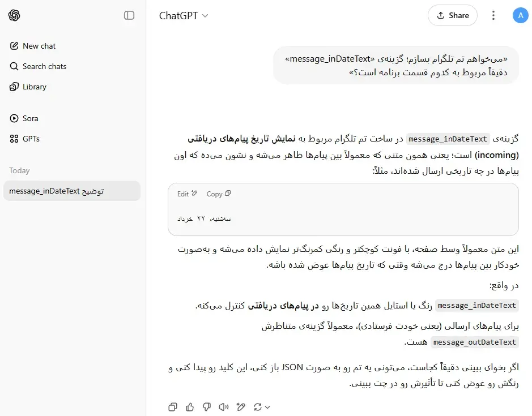Image resolution: width=532 pixels, height=416 pixels.
Task: Open the response in canvas via pencil icon
Action: tap(241, 407)
